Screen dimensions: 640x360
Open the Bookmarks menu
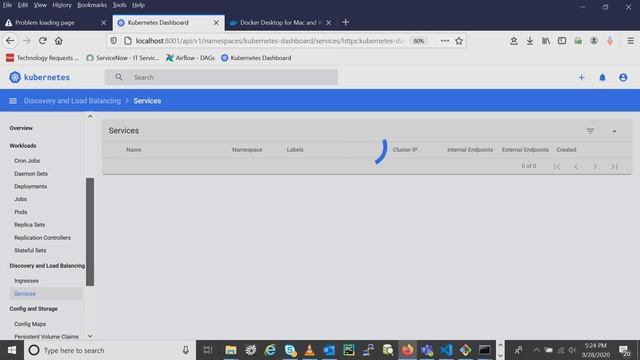[x=92, y=5]
